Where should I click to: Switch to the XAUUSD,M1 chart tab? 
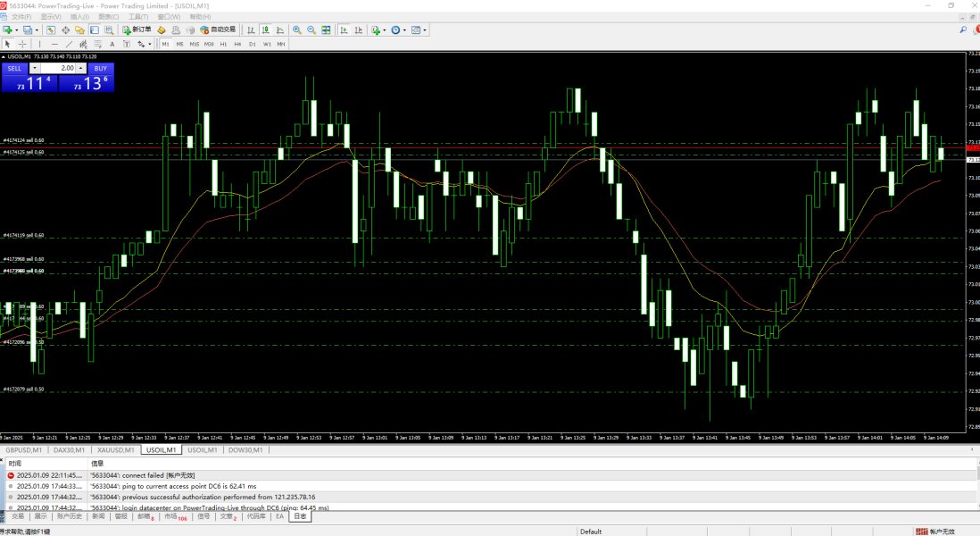tap(116, 450)
